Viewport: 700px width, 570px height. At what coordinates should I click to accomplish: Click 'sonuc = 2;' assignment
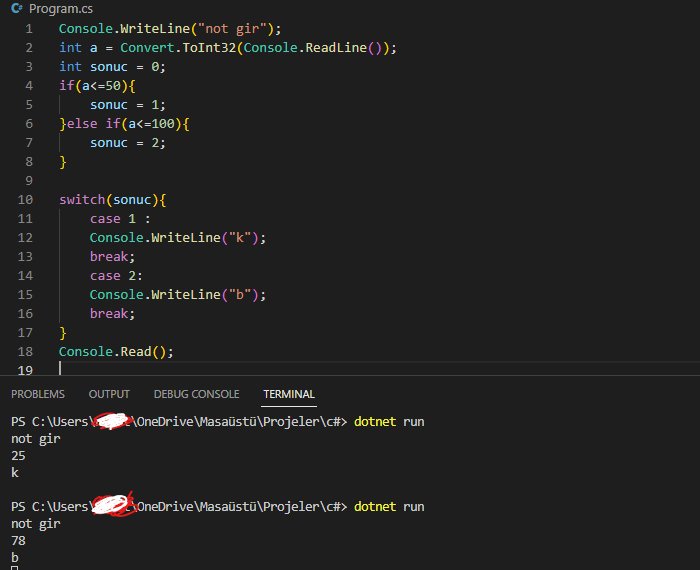click(128, 143)
